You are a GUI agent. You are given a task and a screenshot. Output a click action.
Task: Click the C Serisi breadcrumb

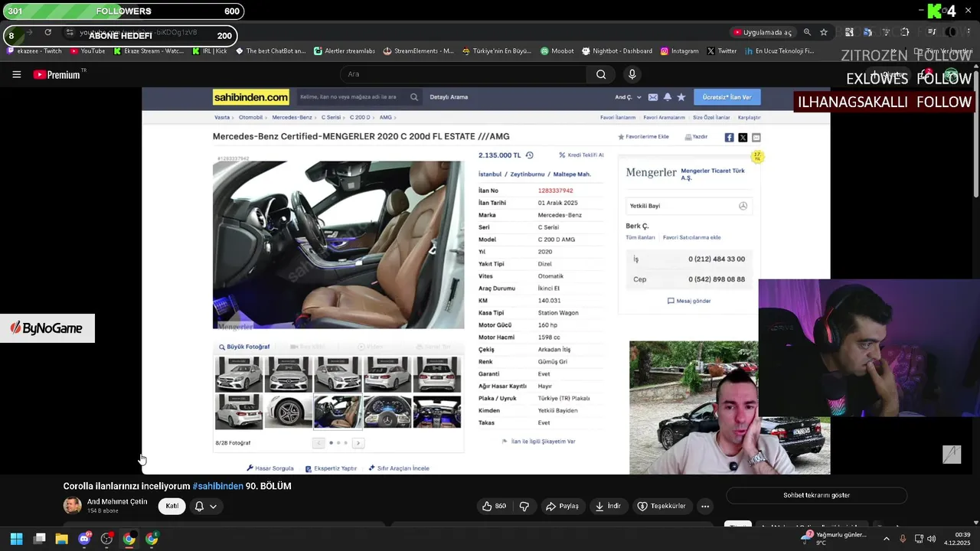[331, 118]
